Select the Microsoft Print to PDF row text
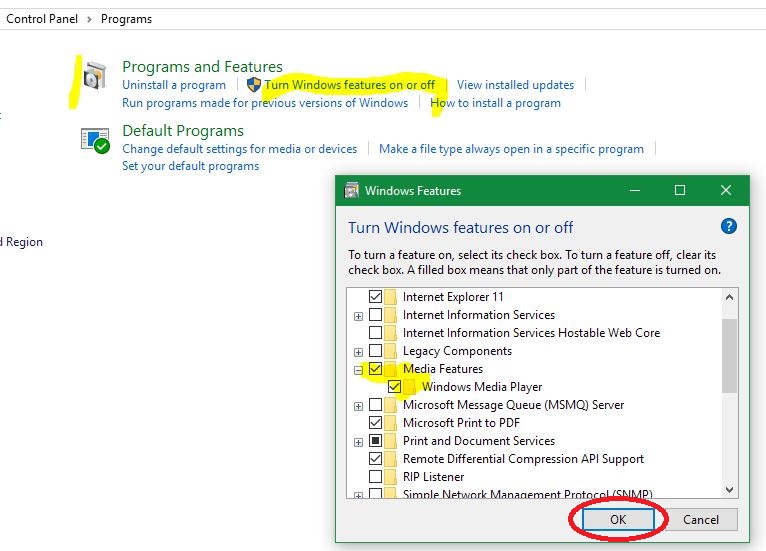The width and height of the screenshot is (766, 551). (x=461, y=423)
